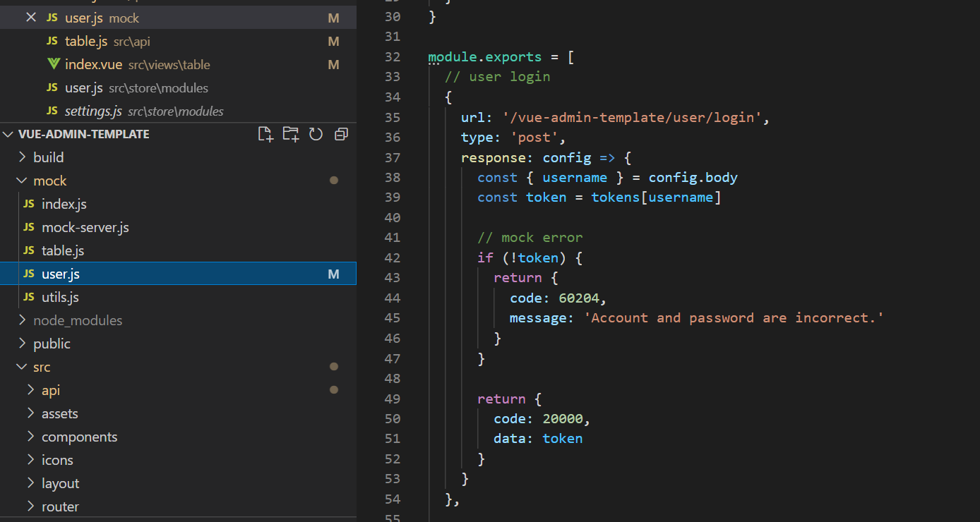This screenshot has height=522, width=980.
Task: Click module.exports in the code
Action: point(485,56)
